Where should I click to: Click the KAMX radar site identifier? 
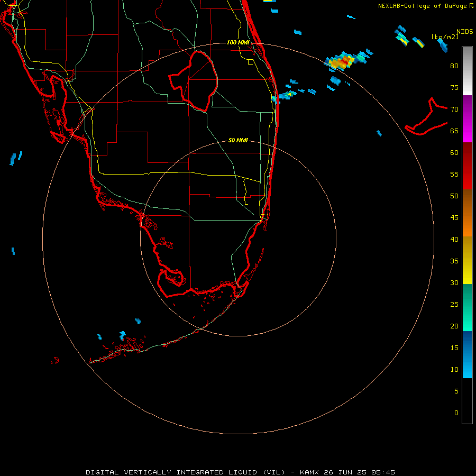click(310, 472)
